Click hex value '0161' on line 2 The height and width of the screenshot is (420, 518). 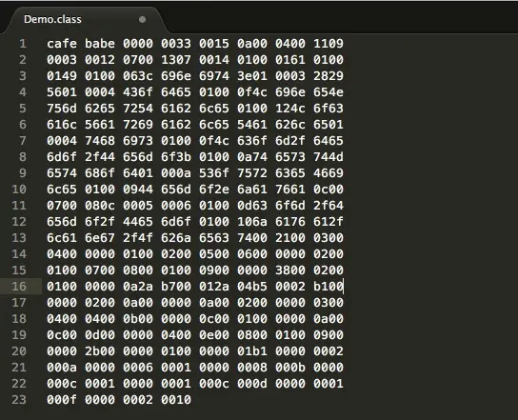[290, 59]
